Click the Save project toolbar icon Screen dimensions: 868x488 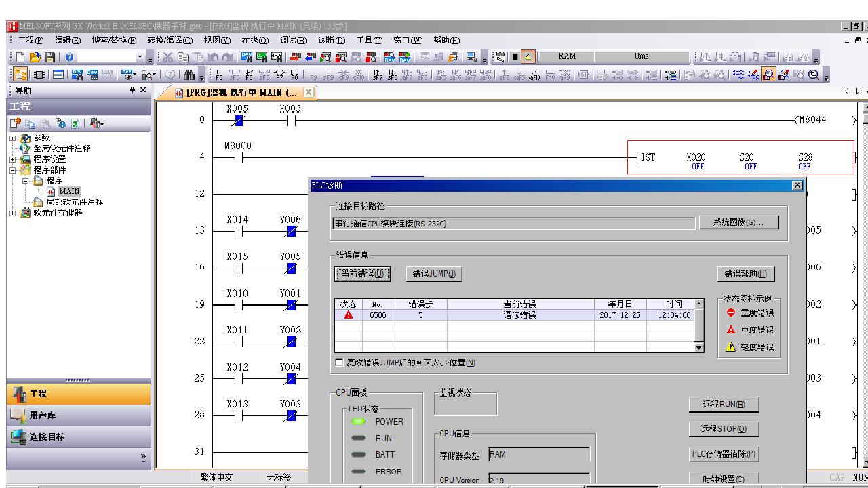click(x=50, y=58)
